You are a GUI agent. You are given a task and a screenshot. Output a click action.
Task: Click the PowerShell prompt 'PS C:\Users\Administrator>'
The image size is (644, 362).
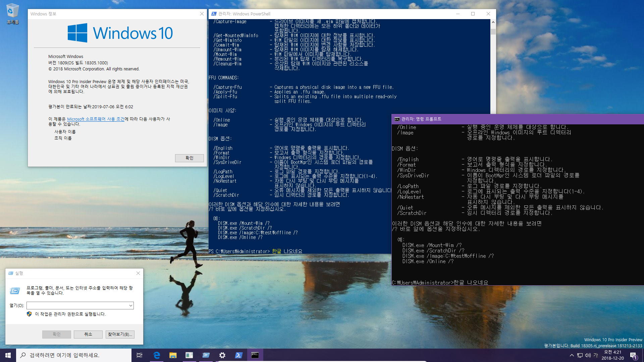239,251
